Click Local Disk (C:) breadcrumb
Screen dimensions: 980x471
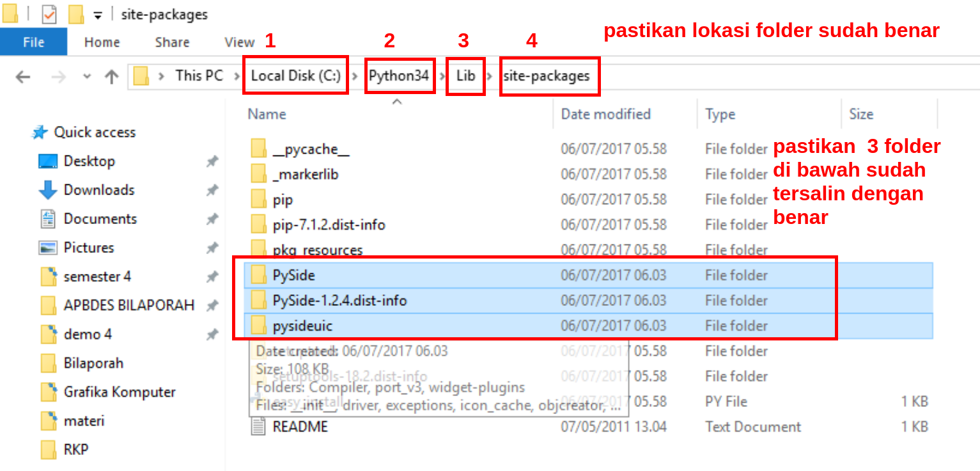[295, 76]
